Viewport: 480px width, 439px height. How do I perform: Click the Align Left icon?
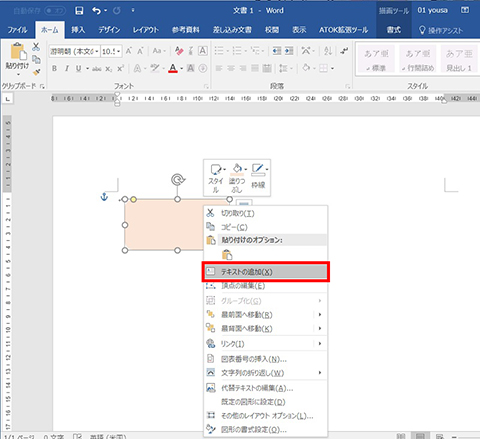pos(219,69)
